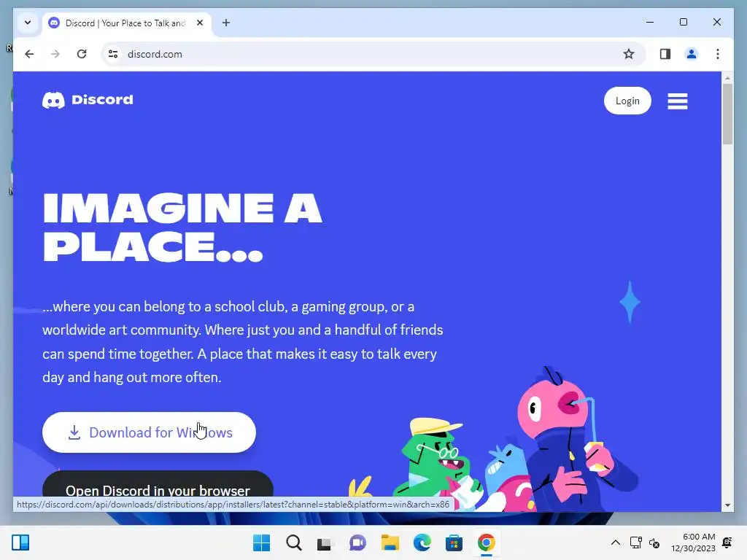Launch Microsoft Edge from the taskbar
Image resolution: width=747 pixels, height=560 pixels.
(422, 542)
